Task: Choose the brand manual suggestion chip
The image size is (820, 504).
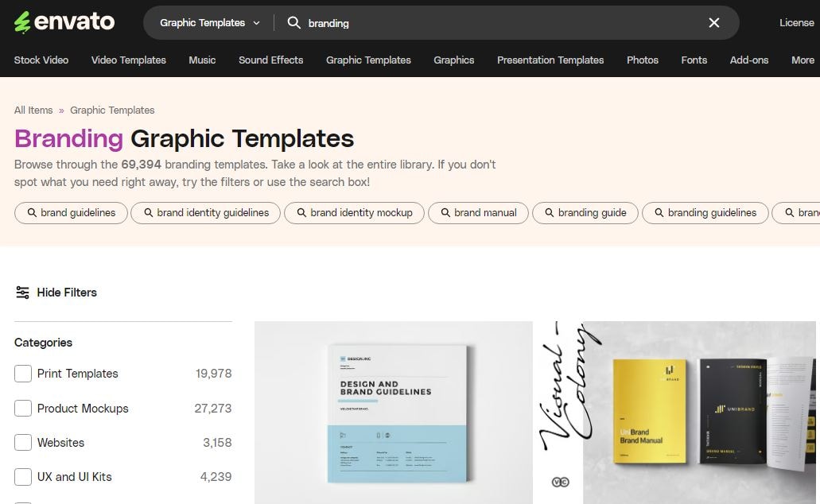Action: (479, 213)
